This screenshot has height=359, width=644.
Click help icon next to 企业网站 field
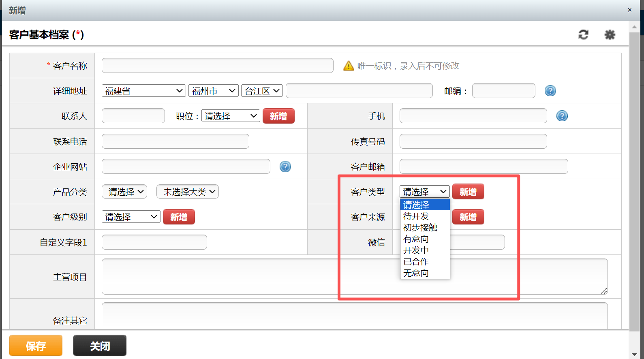(x=285, y=167)
